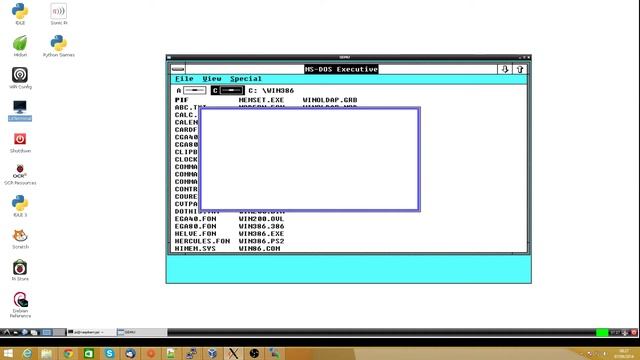The width and height of the screenshot is (640, 360).
Task: Open the Debian Reference desktop icon
Action: point(20,304)
